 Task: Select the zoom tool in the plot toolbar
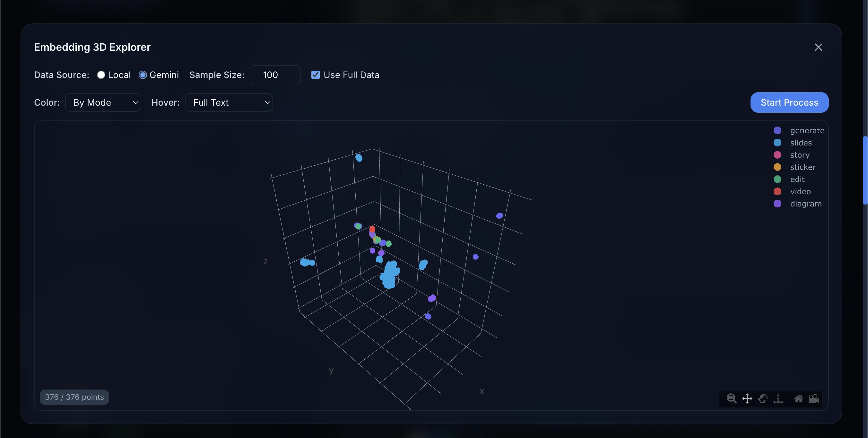point(731,399)
